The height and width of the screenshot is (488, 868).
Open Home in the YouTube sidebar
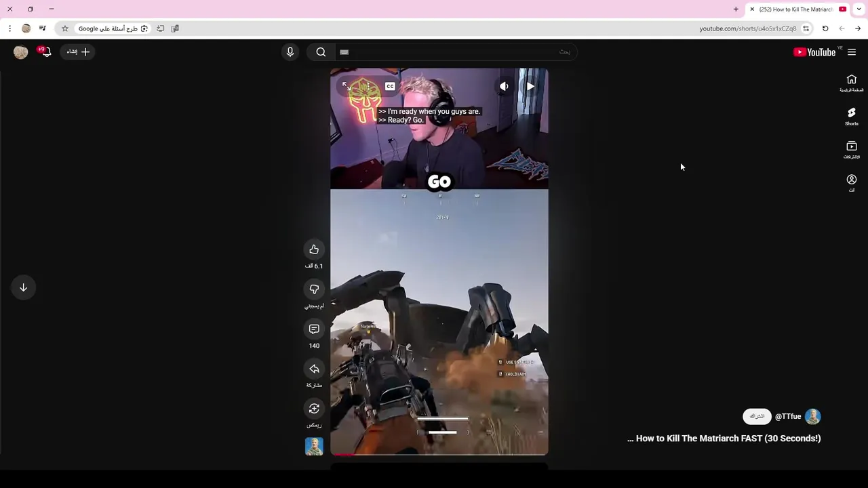(852, 83)
